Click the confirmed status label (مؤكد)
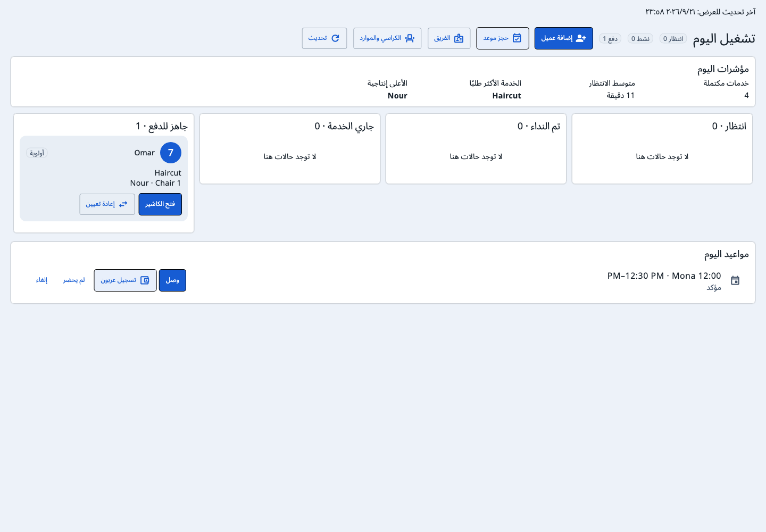Screen dimensions: 766x532 click(714, 288)
